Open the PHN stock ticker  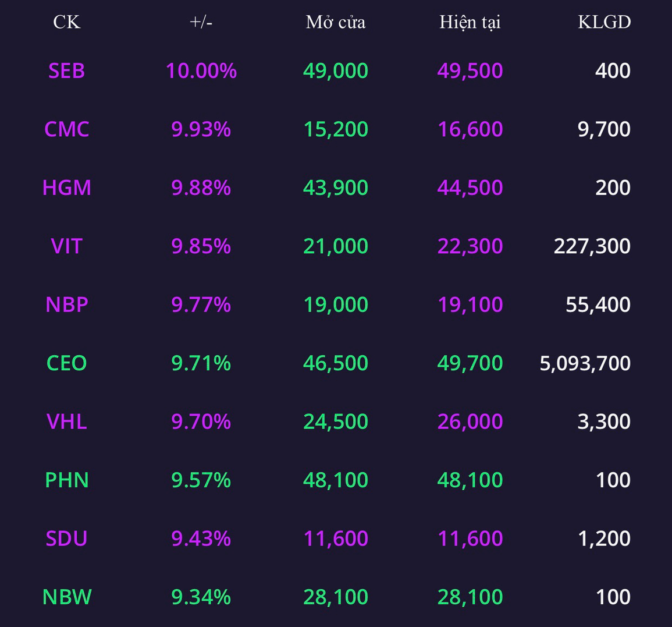click(66, 480)
